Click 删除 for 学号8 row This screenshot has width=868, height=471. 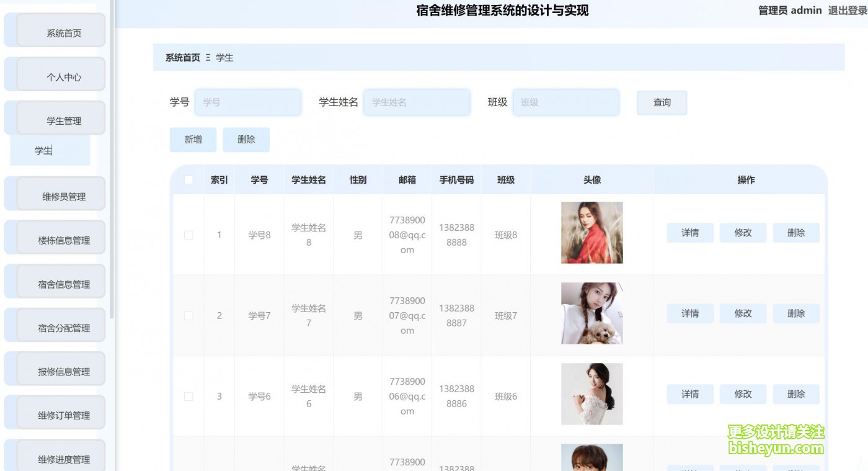796,233
